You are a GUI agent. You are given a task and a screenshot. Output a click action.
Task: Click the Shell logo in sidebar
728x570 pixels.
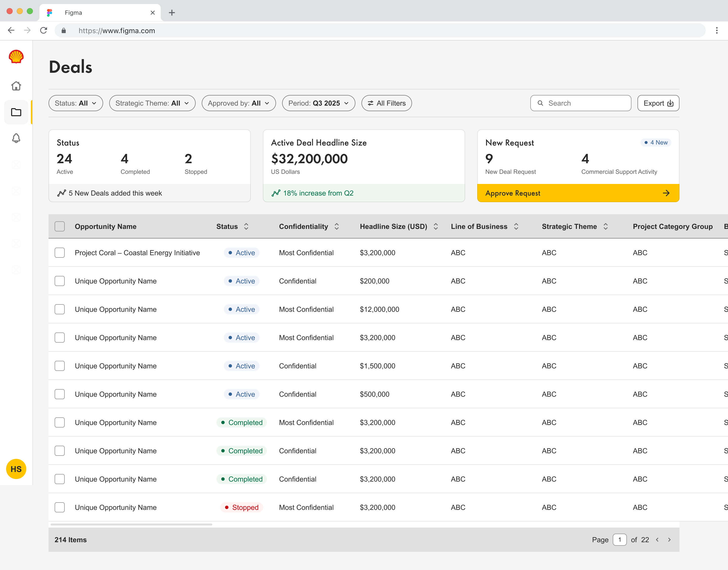coord(16,56)
